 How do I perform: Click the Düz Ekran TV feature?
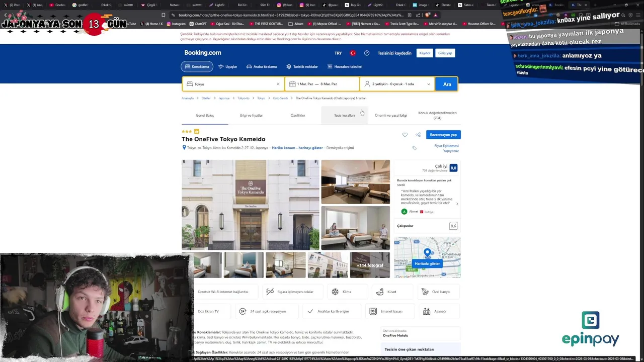(x=208, y=311)
